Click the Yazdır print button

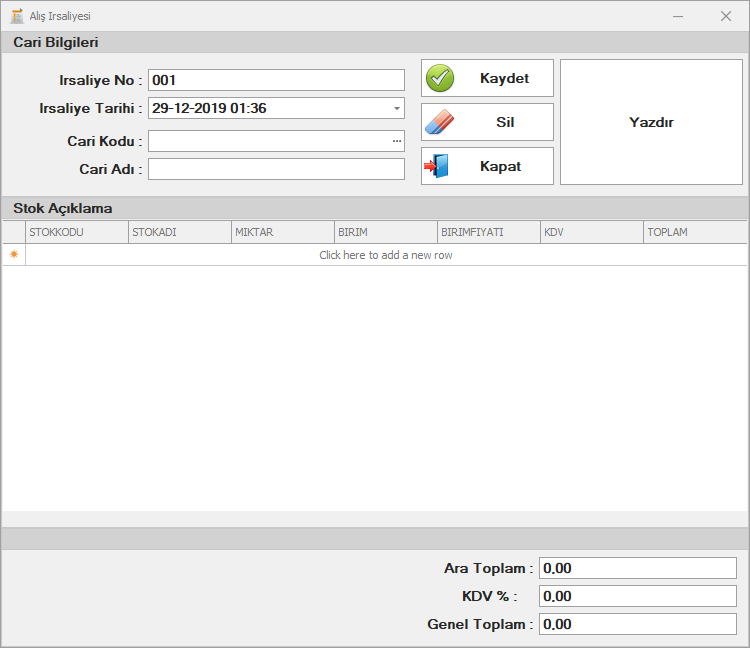pos(651,122)
